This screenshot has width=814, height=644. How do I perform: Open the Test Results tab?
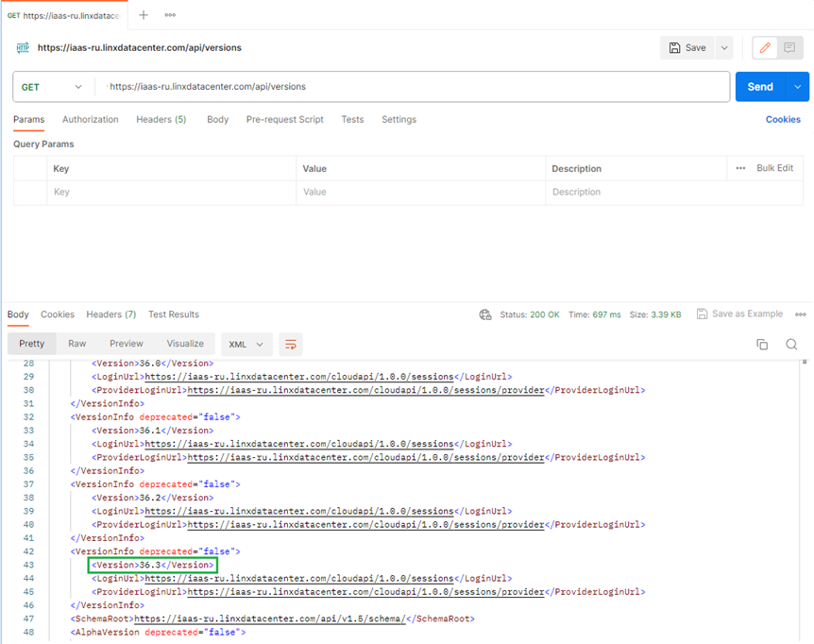pyautogui.click(x=174, y=314)
